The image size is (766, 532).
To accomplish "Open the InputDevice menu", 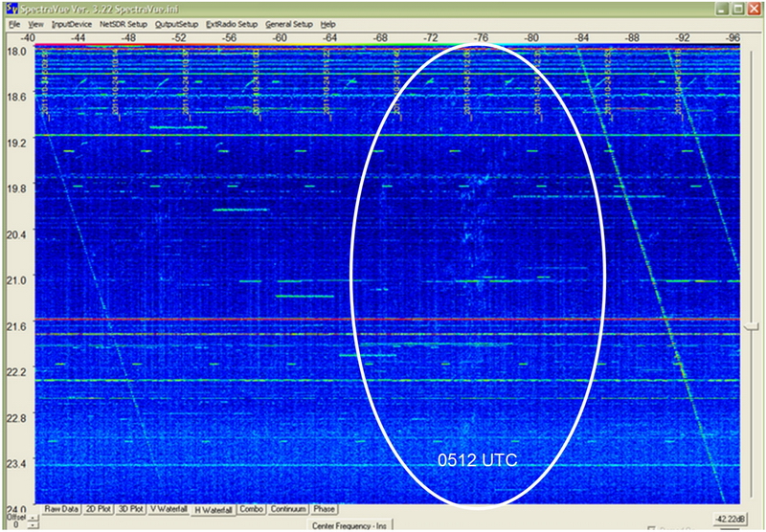I will [72, 25].
